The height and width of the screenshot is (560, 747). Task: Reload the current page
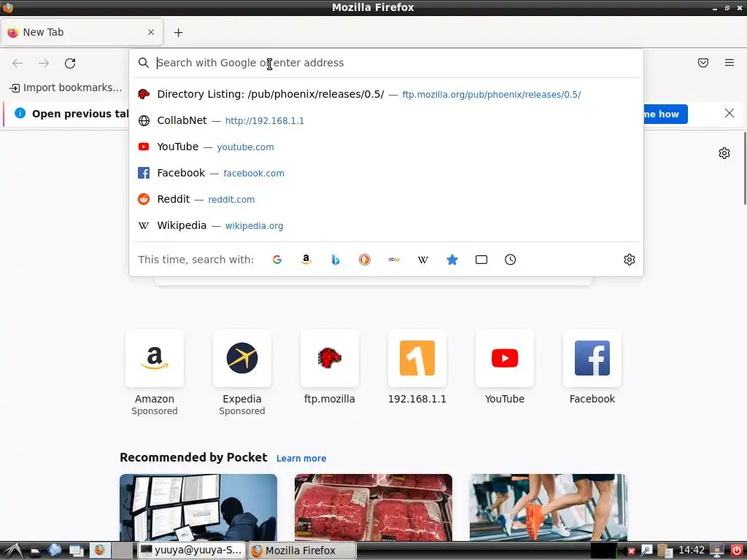(70, 63)
